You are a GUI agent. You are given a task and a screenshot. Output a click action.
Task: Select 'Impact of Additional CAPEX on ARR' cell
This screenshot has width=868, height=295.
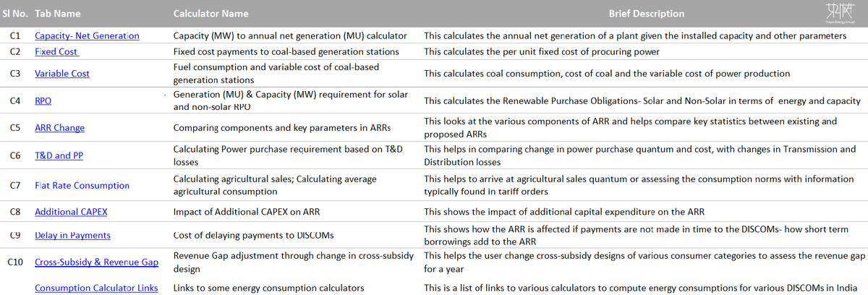click(246, 212)
